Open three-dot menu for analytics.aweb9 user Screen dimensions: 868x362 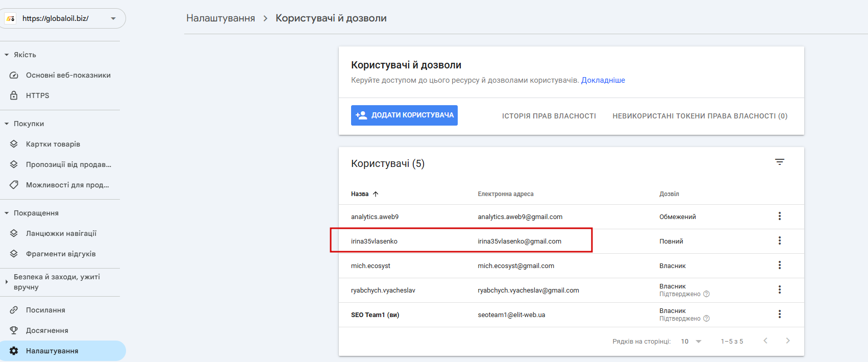[x=779, y=216]
